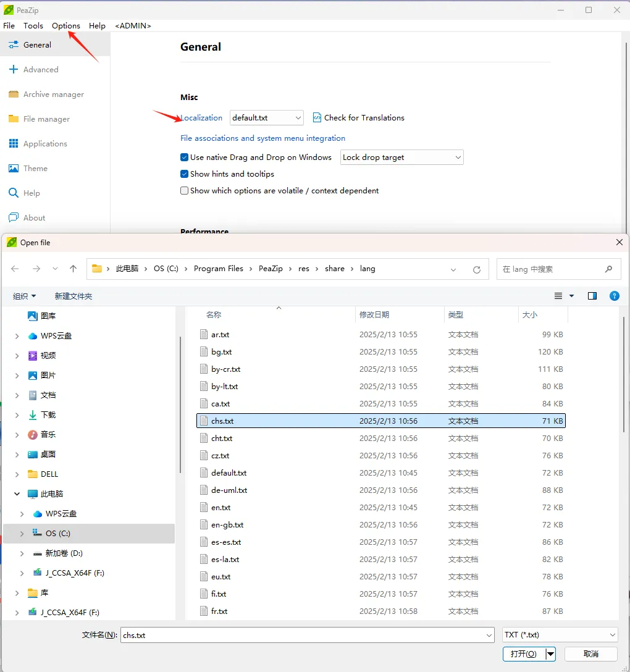Screen dimensions: 630x672
Task: Enable Show which options are volatile
Action: pyautogui.click(x=184, y=191)
